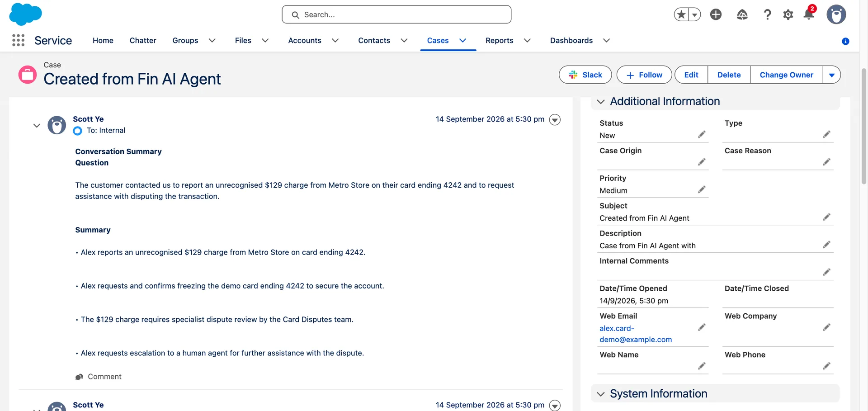Open the Help question mark
This screenshot has height=411, width=868.
click(x=767, y=14)
